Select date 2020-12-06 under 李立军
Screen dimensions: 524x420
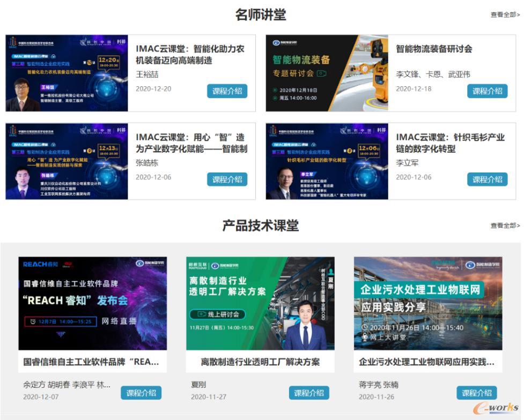click(x=414, y=177)
